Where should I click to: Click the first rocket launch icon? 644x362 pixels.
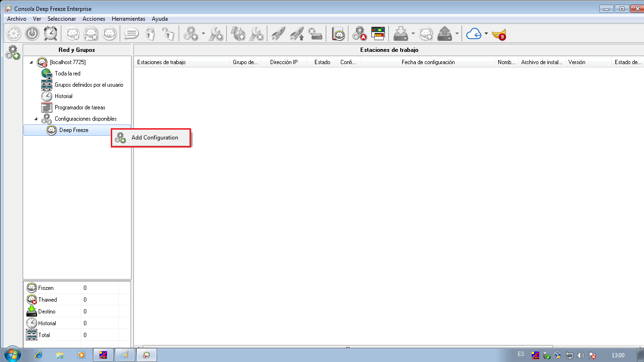[x=278, y=33]
